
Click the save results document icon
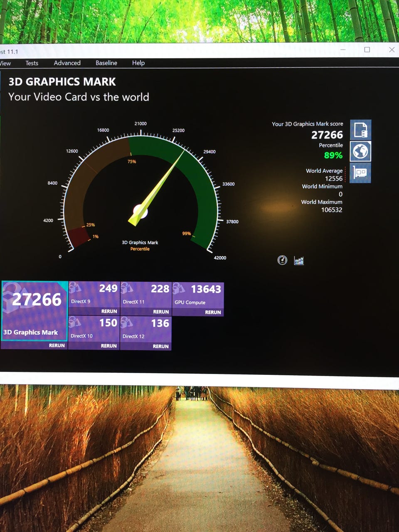tap(360, 130)
